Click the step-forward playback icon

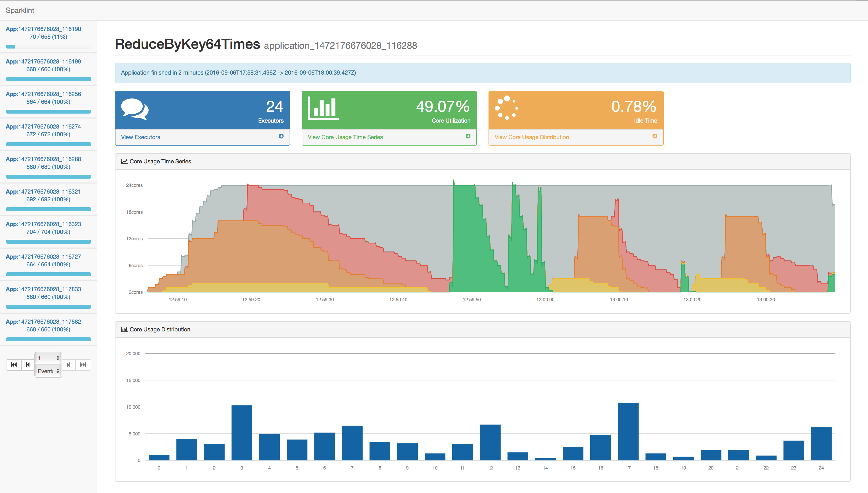pos(68,365)
